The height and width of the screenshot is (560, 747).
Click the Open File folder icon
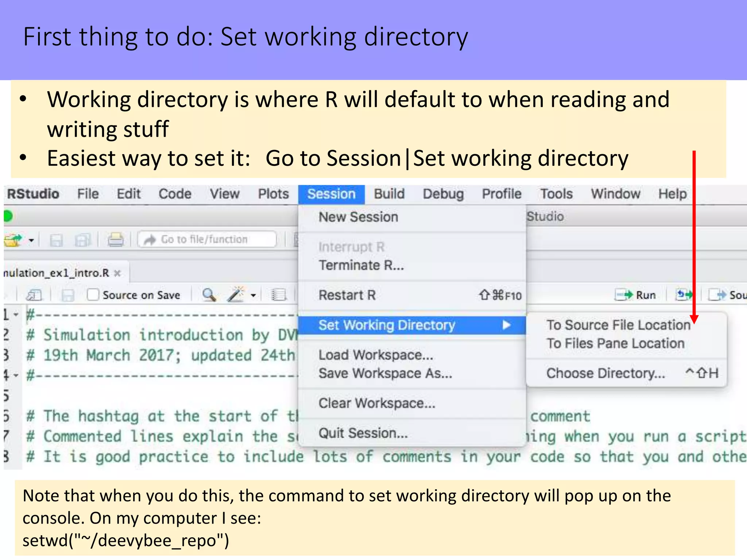tap(13, 240)
